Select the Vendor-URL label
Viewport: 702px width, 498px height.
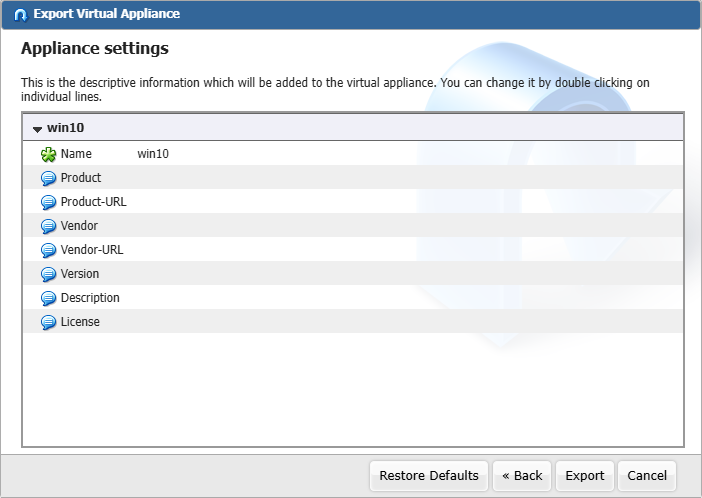click(92, 249)
